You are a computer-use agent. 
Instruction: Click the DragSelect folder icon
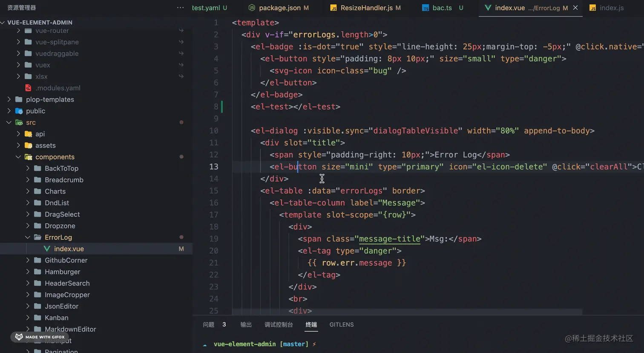[x=37, y=214]
